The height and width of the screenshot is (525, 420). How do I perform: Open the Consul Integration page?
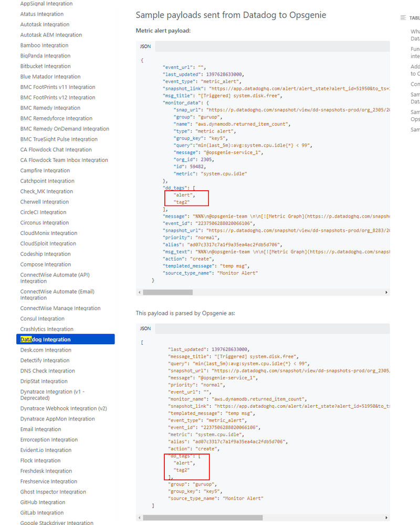(41, 318)
